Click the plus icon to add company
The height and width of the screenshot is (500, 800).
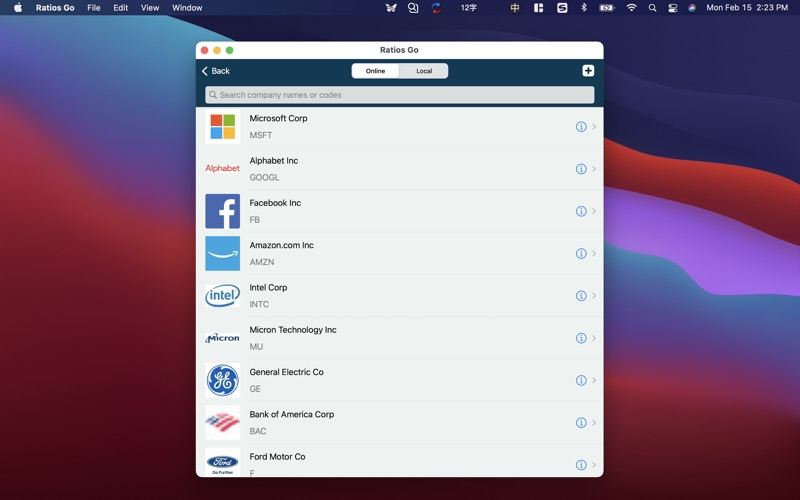tap(588, 71)
